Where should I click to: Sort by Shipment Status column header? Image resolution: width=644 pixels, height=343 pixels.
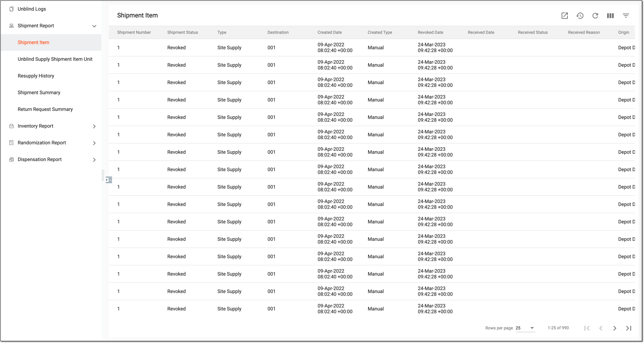click(182, 32)
